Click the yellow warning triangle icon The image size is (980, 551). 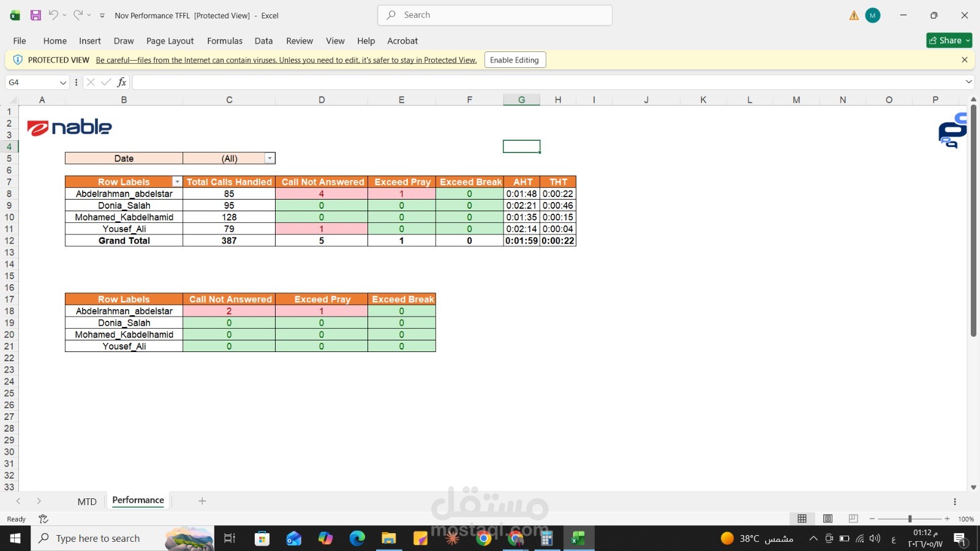click(854, 15)
